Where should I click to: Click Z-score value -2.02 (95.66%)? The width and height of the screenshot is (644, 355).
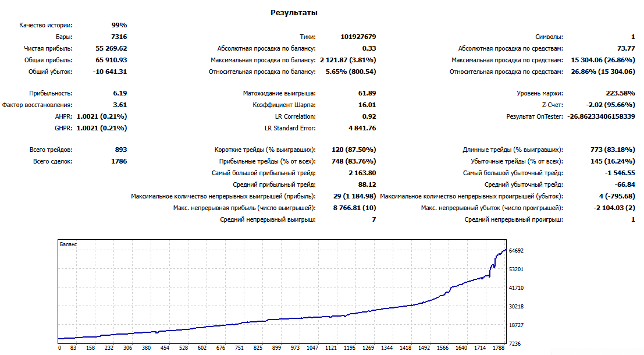[610, 105]
